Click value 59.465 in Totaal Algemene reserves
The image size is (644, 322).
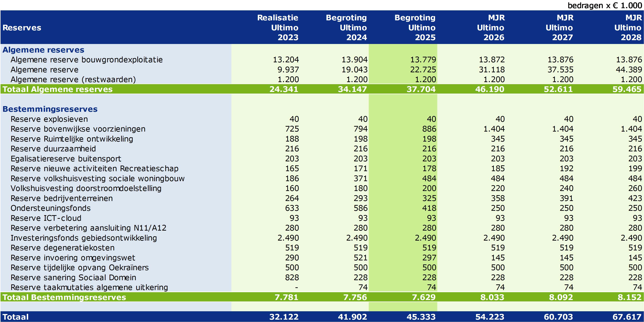tap(627, 89)
